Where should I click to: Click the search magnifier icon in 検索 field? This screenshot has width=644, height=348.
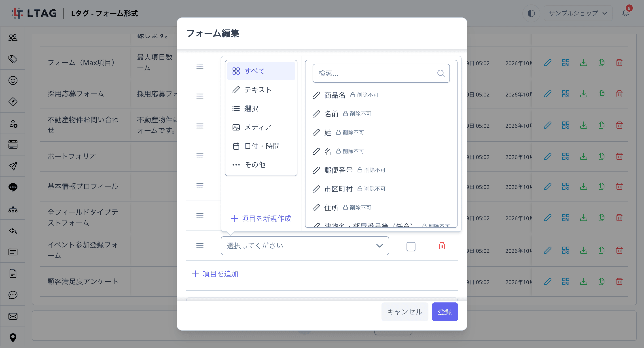tap(441, 73)
